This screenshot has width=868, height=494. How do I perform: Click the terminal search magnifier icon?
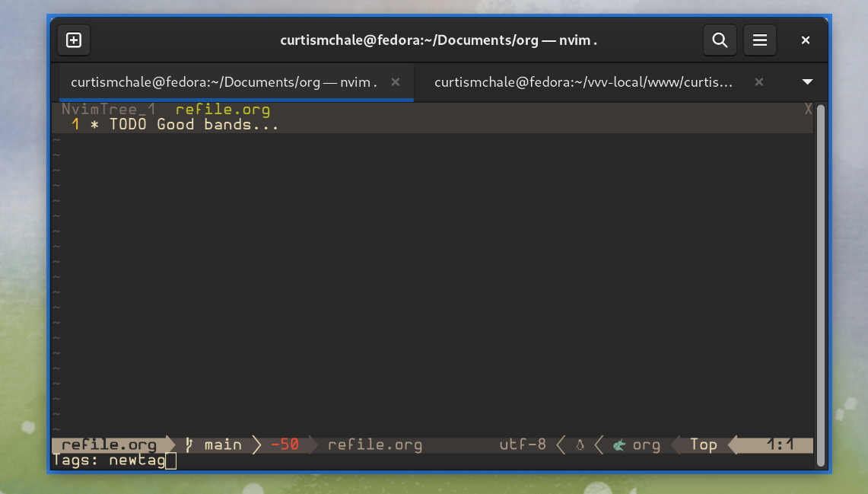pyautogui.click(x=720, y=40)
